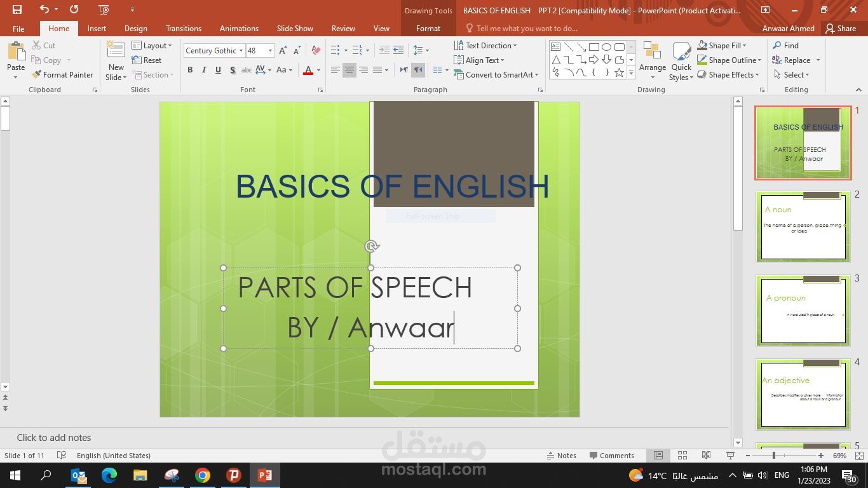
Task: Toggle Center text alignment
Action: pos(349,70)
